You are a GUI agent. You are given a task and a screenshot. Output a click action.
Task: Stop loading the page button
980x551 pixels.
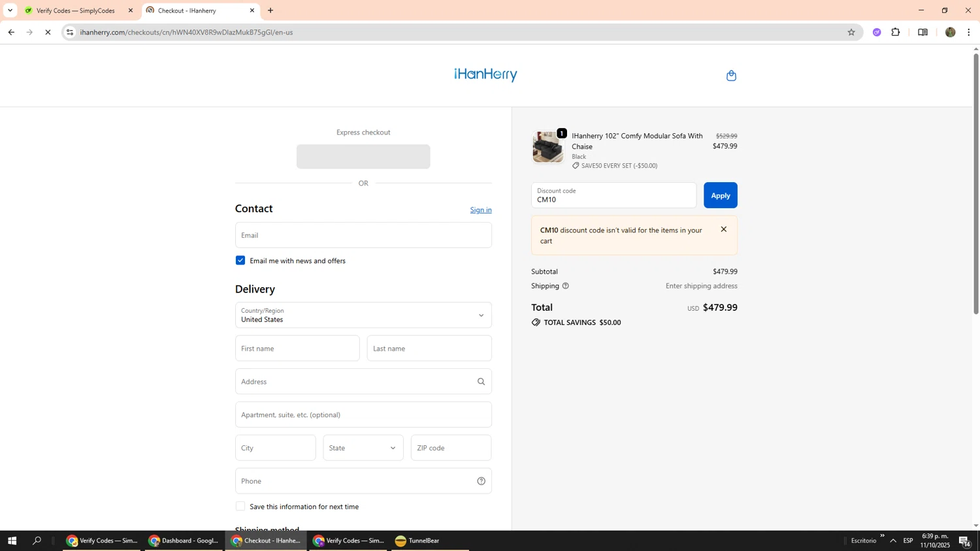48,32
